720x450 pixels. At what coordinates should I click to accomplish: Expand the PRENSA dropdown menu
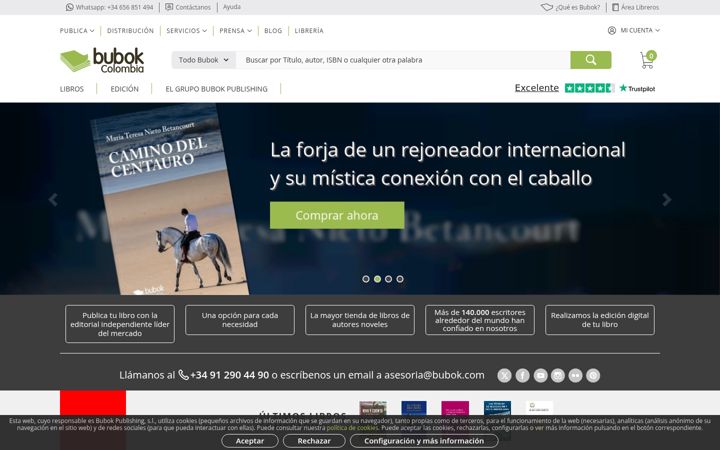click(x=236, y=31)
